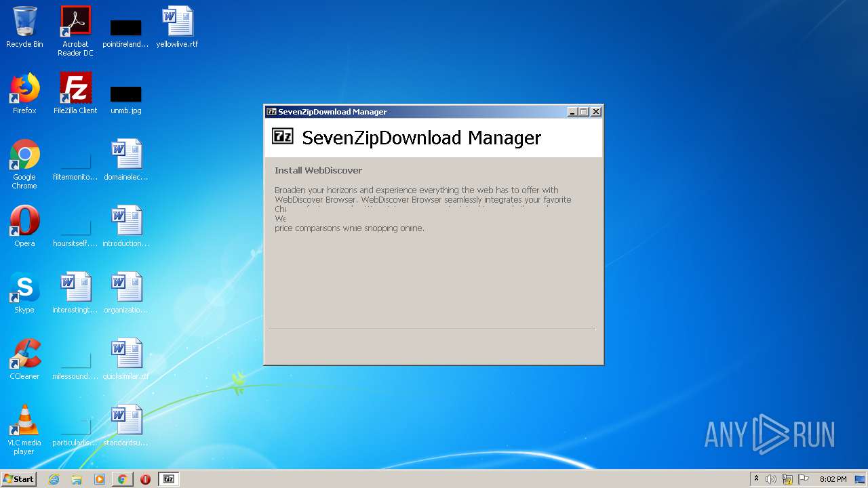Select the 7z installer taskbar button
The width and height of the screenshot is (868, 488).
click(x=169, y=479)
